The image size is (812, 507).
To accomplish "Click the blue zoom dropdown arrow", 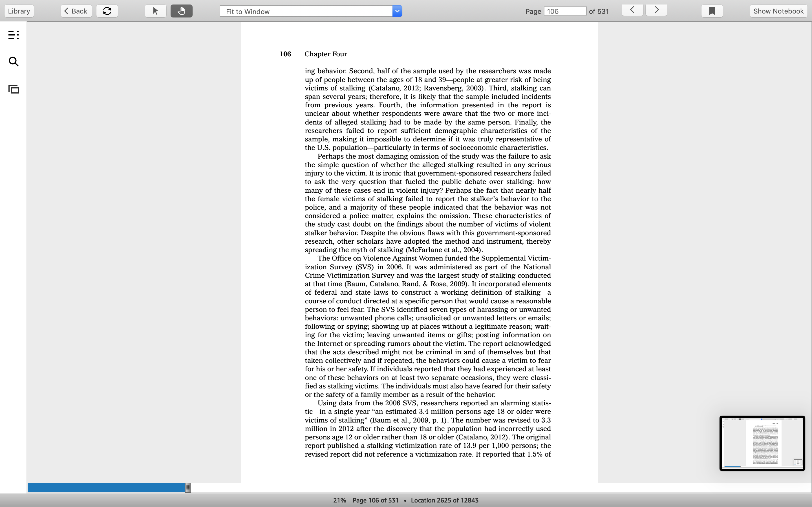I will pos(397,11).
